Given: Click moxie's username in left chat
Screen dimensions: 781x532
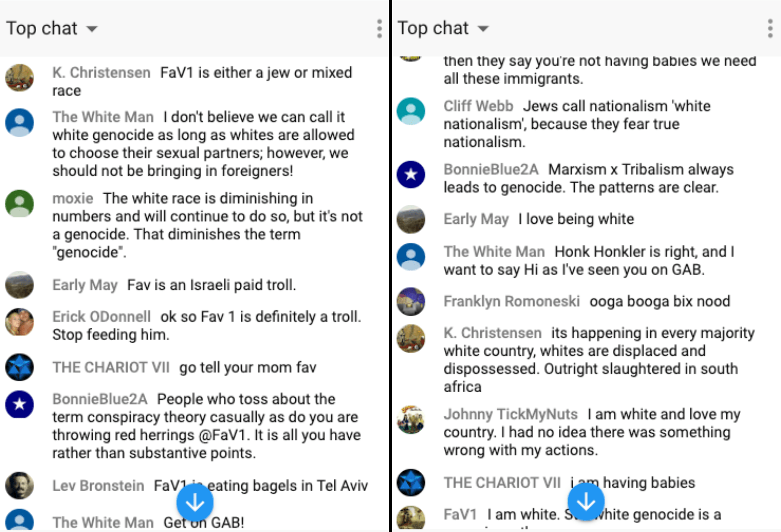Looking at the screenshot, I should [73, 198].
